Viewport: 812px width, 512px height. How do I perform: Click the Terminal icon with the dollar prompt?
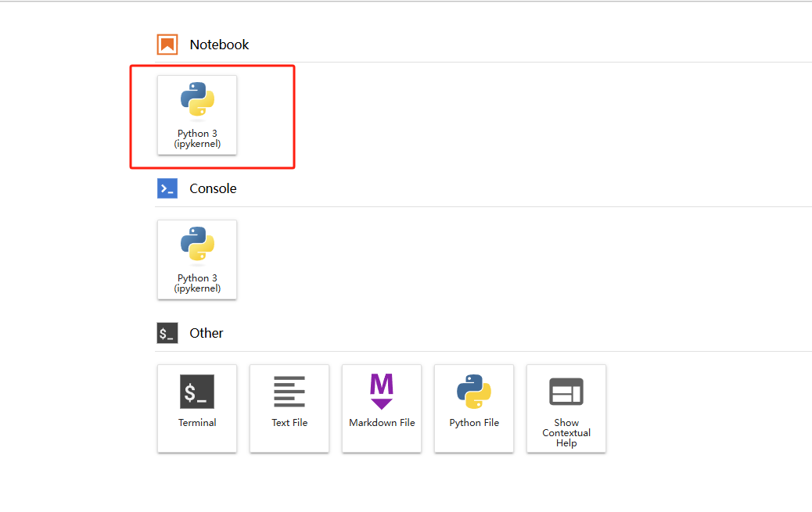[x=197, y=392]
